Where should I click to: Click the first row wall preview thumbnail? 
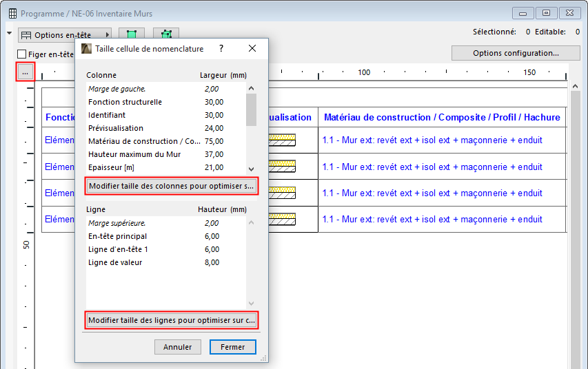pos(283,140)
